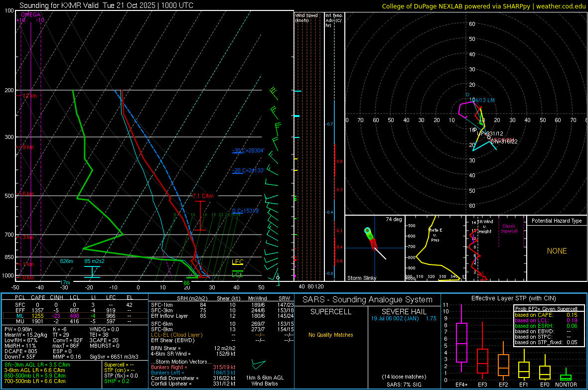Click the 'DCAPE = 805' value
This screenshot has height=390, width=588.
20,351
